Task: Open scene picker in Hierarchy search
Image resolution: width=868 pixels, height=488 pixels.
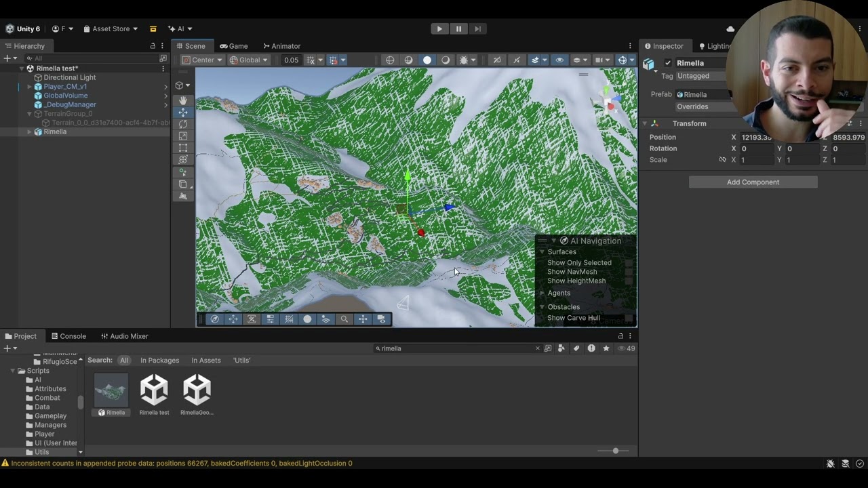Action: tap(163, 59)
